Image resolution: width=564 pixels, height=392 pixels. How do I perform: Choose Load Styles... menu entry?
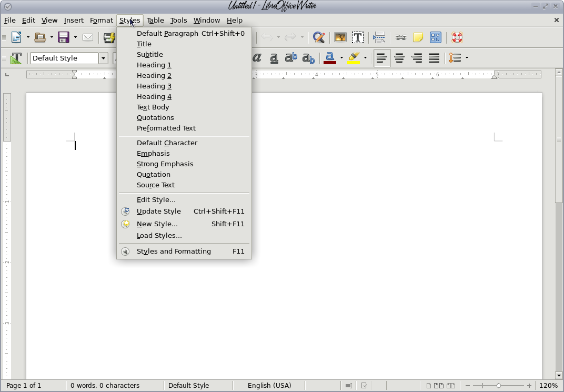(x=184, y=236)
